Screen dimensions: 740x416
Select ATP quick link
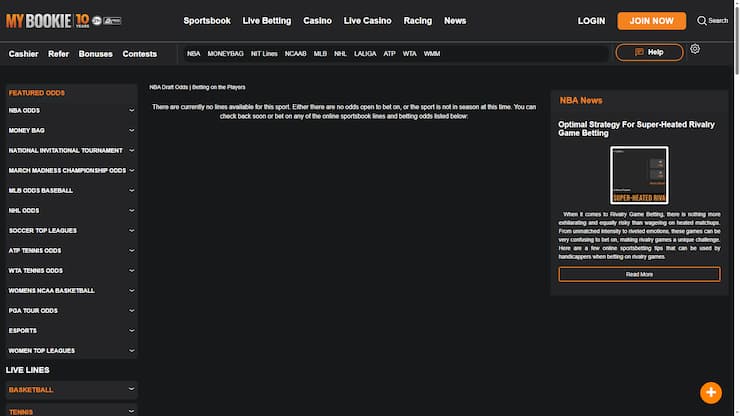[389, 54]
